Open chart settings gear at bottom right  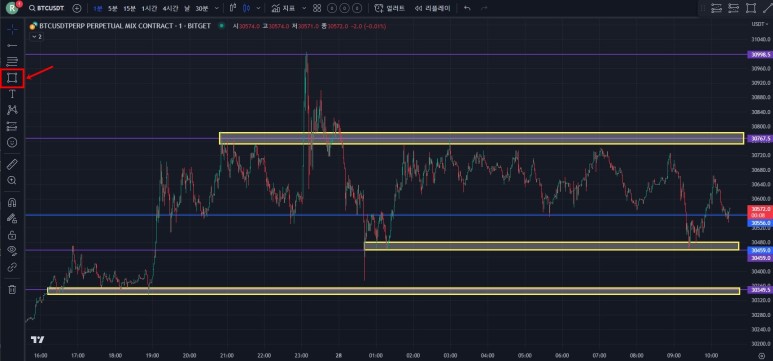coord(762,356)
